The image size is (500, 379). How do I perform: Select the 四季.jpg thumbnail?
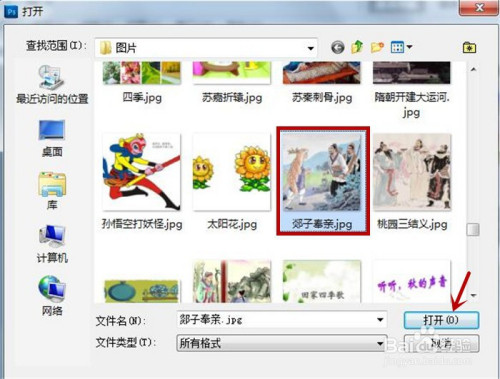pyautogui.click(x=142, y=73)
